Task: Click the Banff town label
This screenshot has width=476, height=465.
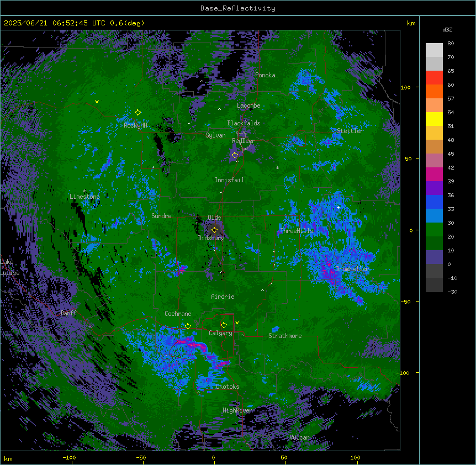Action: (68, 313)
